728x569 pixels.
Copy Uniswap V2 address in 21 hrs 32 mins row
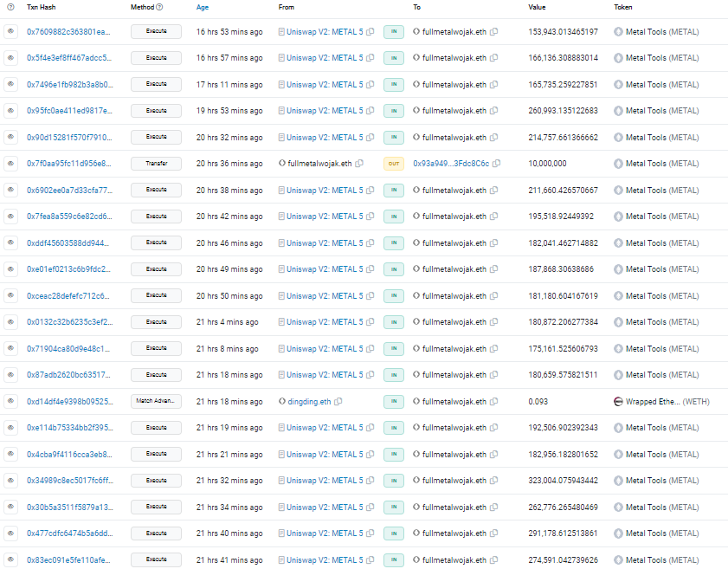point(370,481)
